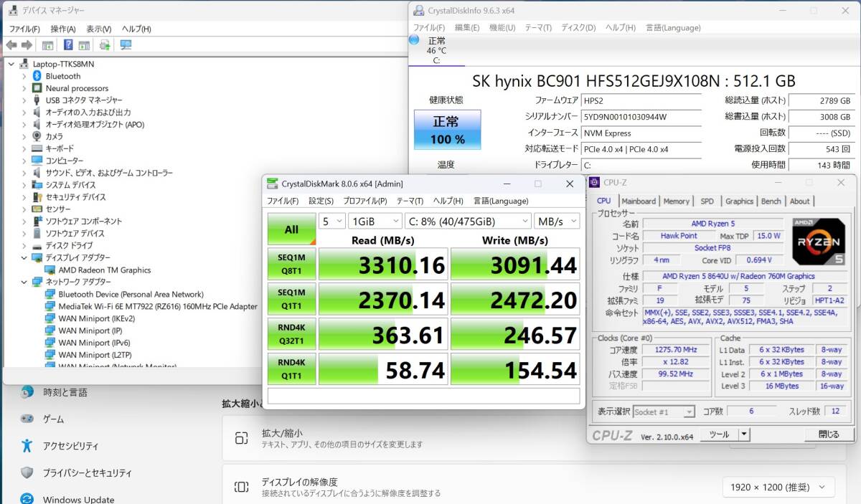Click the Ryzen 5 logo in CPU-Z

click(818, 242)
